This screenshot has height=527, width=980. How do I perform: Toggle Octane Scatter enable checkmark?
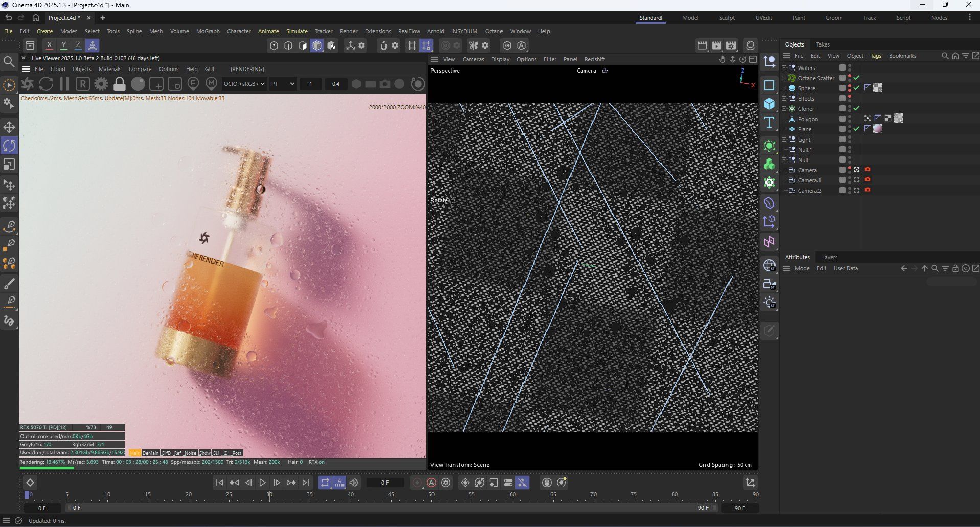856,78
